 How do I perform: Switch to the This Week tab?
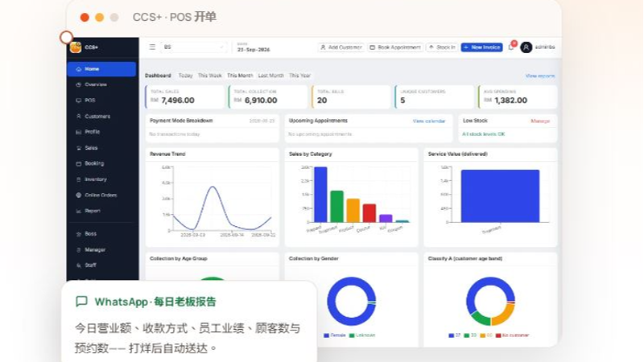210,76
